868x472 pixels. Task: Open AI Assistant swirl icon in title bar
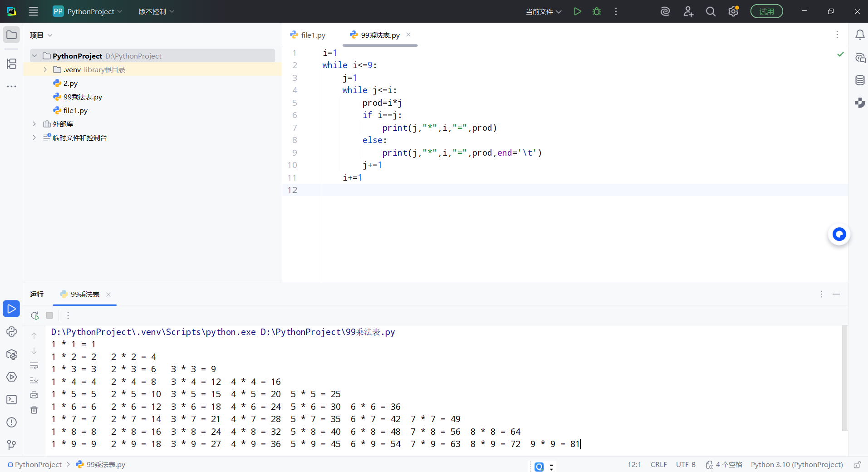click(665, 11)
